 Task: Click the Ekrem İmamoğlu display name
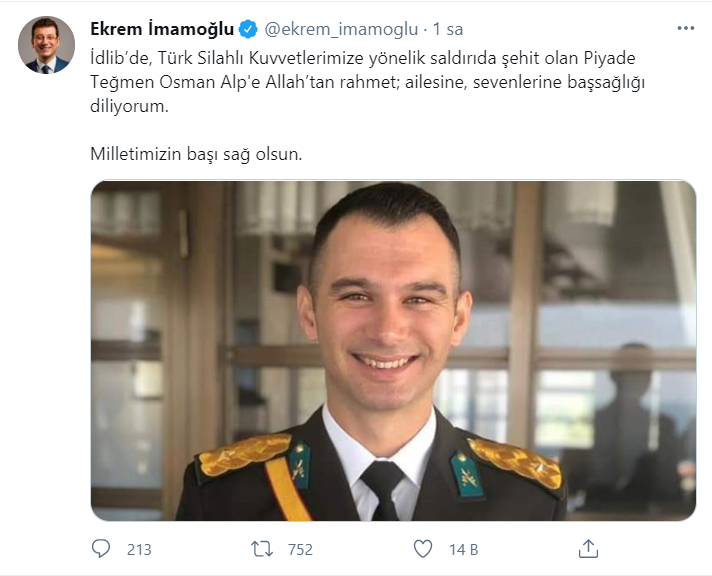pos(162,29)
